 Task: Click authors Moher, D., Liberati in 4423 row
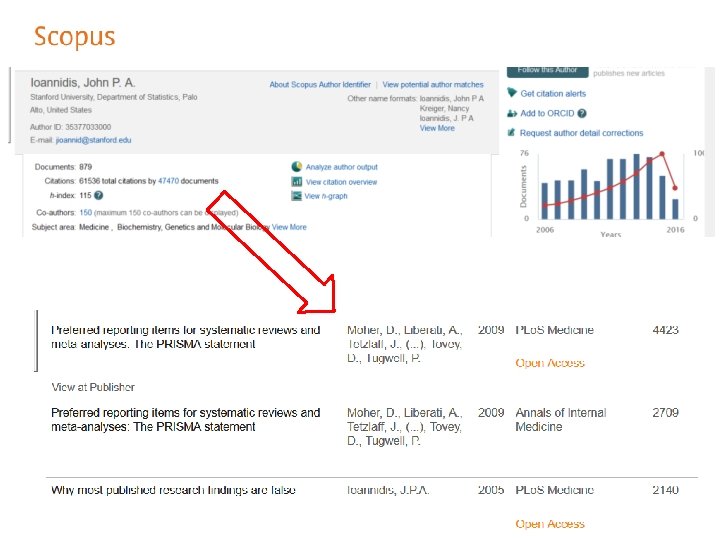405,344
